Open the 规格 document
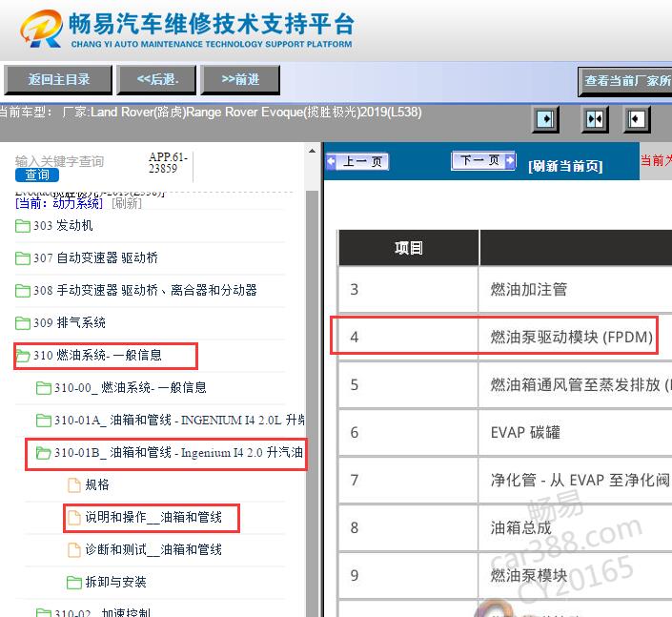 (97, 485)
